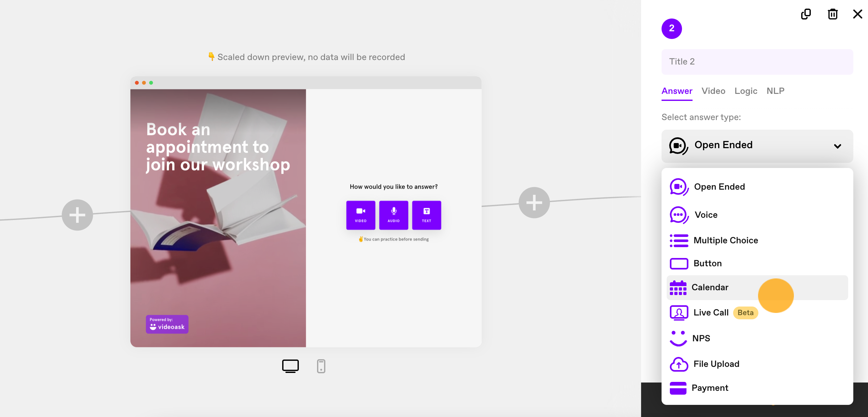
Task: Click the Calendar grid icon
Action: click(x=678, y=288)
